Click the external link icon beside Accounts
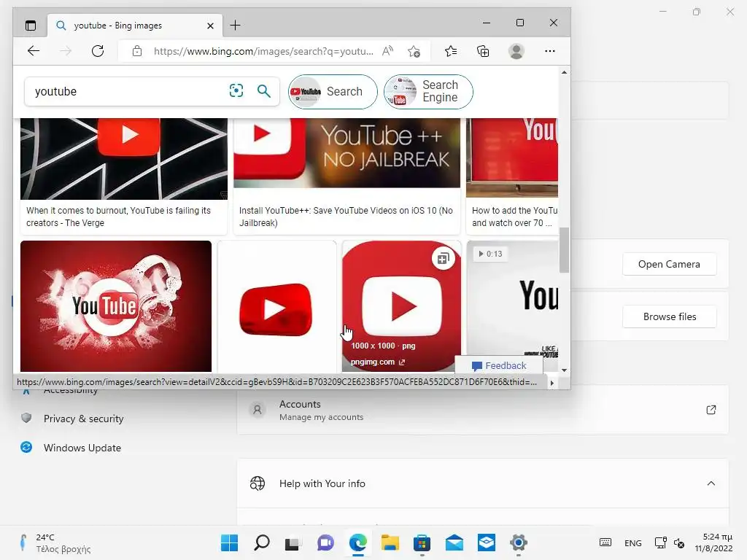Screen dimensions: 747x560 coord(711,410)
